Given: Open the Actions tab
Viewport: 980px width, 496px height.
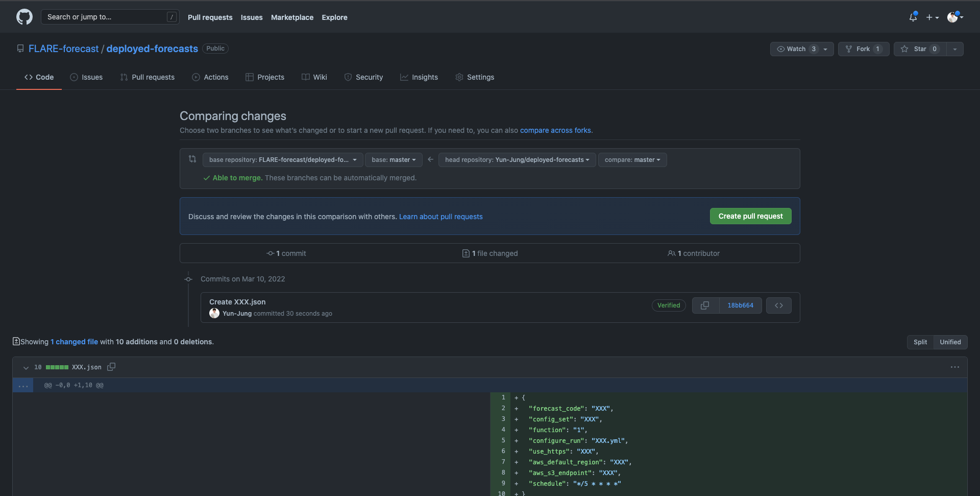Looking at the screenshot, I should coord(210,77).
